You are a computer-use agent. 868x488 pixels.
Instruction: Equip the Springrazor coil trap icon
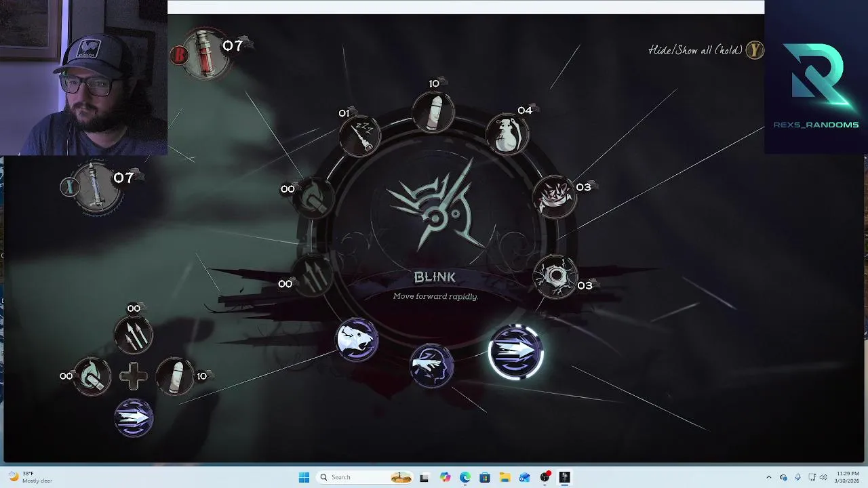555,277
